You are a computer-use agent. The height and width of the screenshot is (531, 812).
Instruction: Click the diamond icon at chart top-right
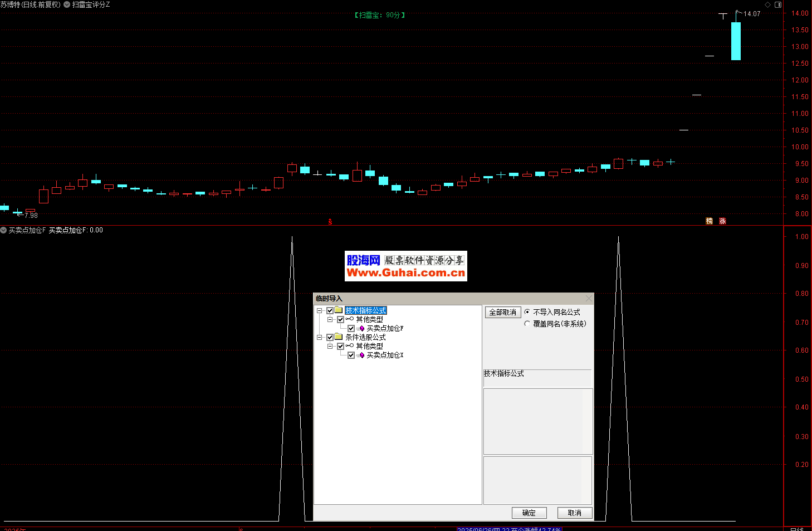pos(767,4)
